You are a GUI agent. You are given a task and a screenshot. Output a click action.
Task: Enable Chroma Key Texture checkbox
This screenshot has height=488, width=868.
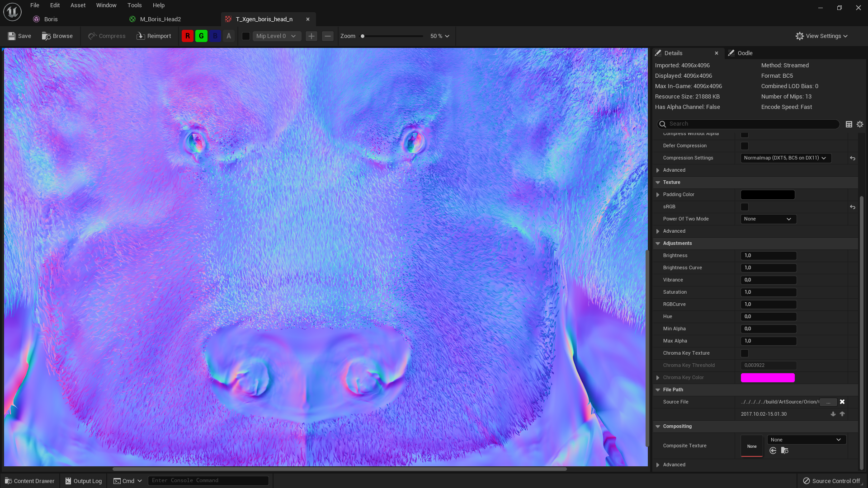[x=745, y=353]
